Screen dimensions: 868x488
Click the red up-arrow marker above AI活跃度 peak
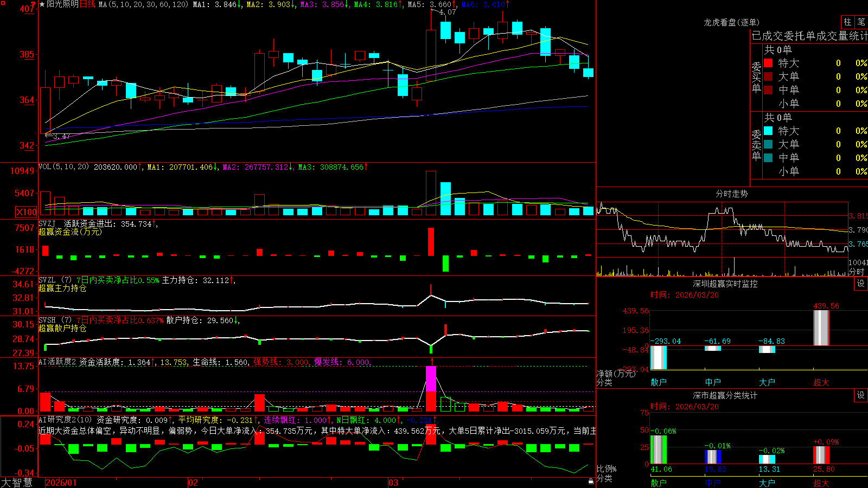point(432,361)
